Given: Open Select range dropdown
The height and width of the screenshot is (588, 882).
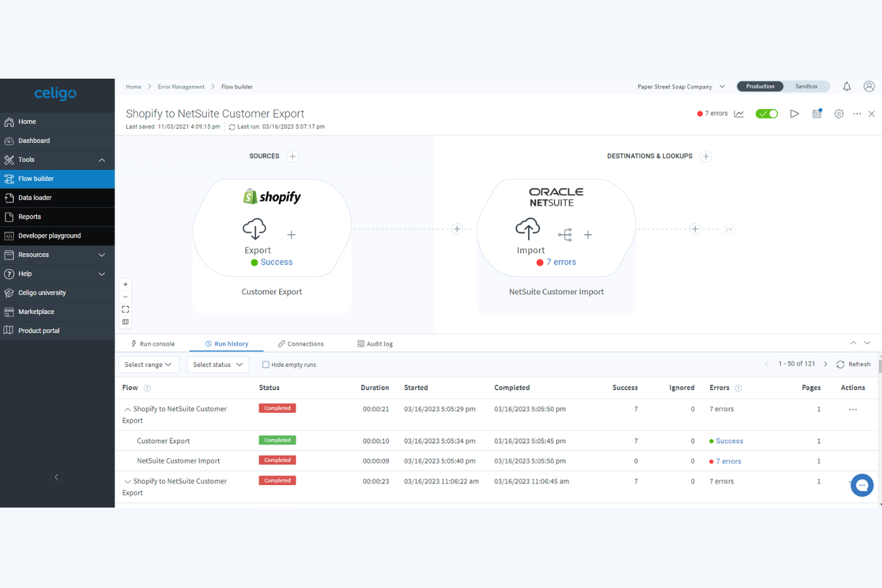Looking at the screenshot, I should (148, 365).
